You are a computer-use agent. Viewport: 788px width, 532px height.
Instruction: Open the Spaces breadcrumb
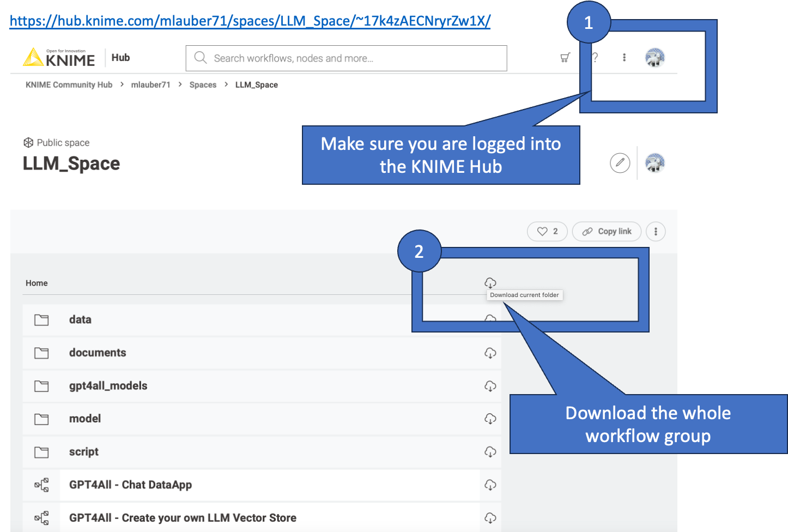tap(203, 84)
